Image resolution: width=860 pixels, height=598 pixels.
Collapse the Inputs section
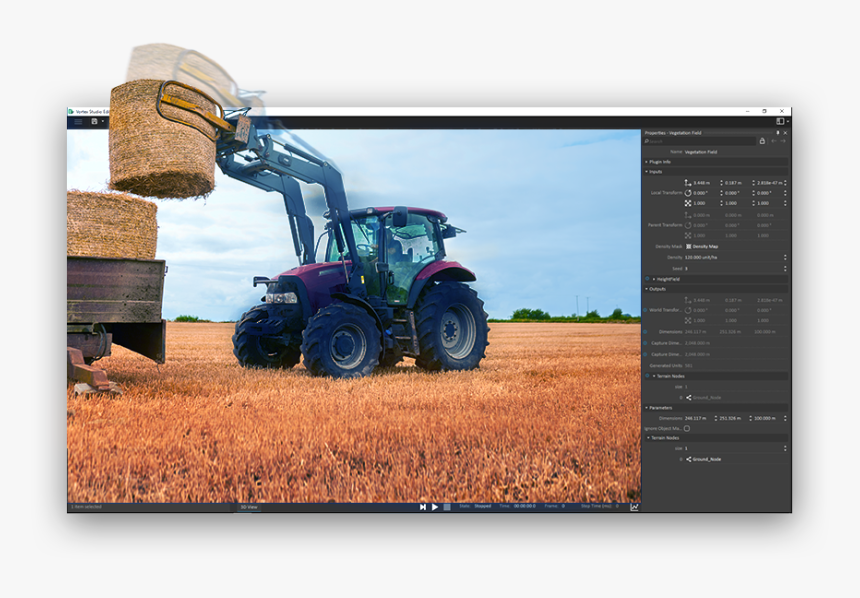(x=648, y=172)
